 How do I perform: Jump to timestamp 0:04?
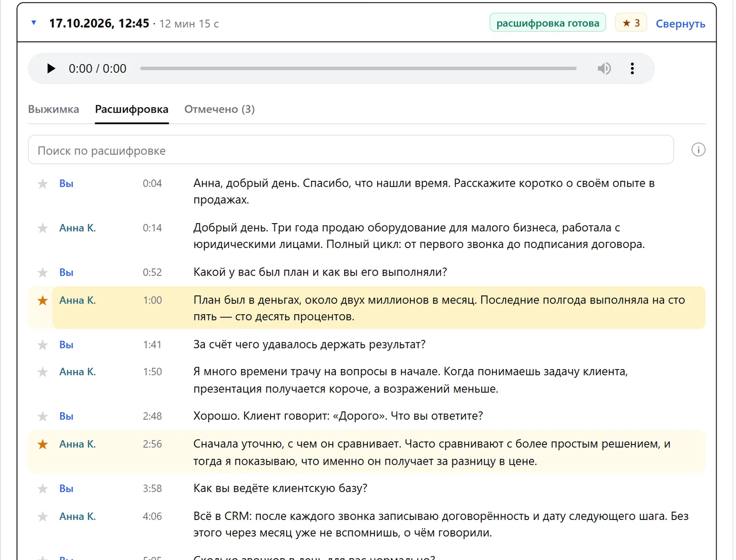click(x=152, y=184)
